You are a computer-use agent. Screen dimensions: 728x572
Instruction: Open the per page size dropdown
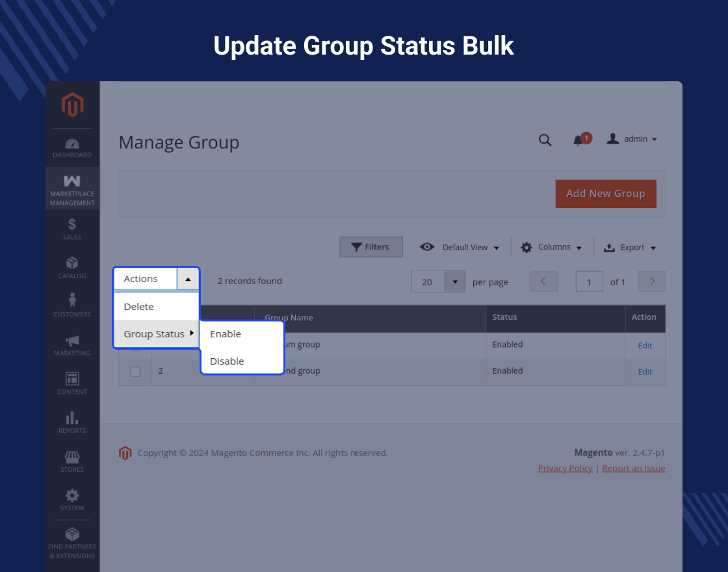455,282
